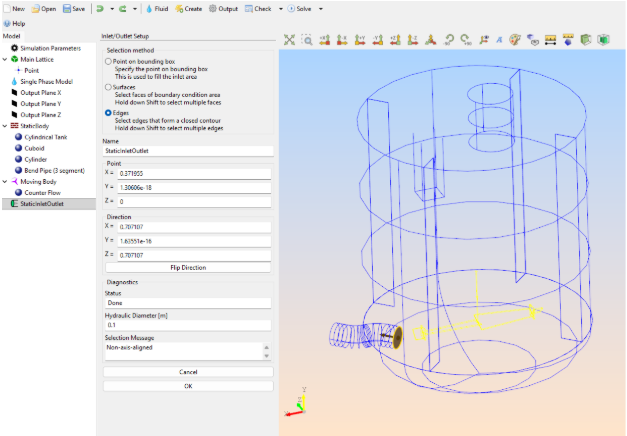Select Cylindrical Tank in model tree
This screenshot has height=436, width=627.
pos(47,137)
